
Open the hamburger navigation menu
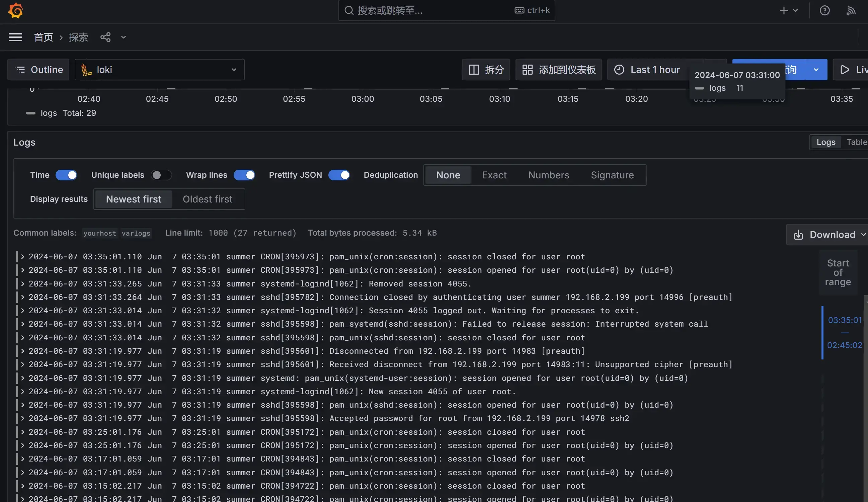click(x=15, y=37)
